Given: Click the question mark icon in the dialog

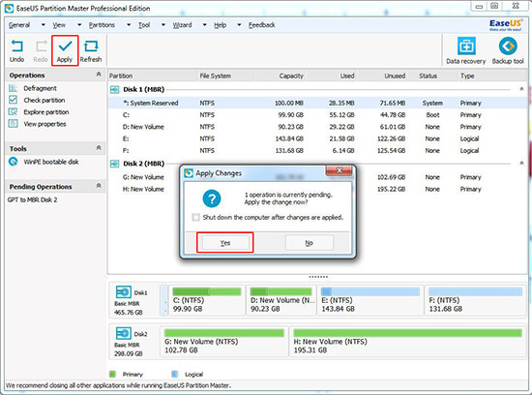Looking at the screenshot, I should 212,198.
